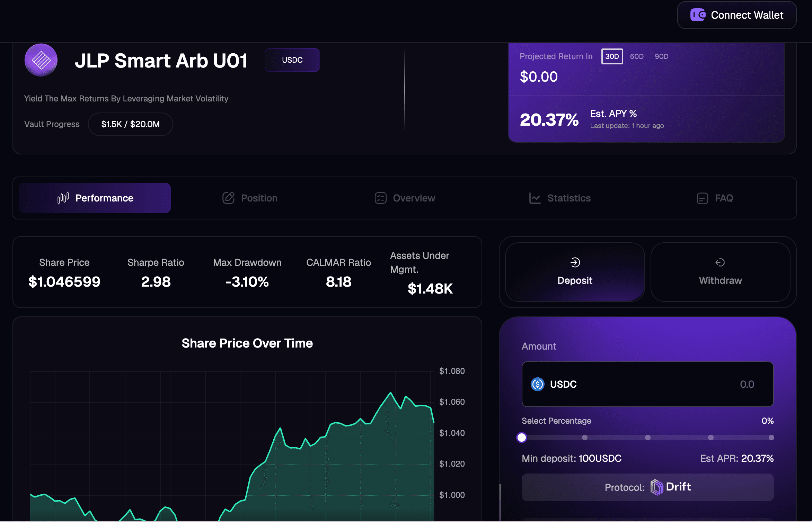
Task: Click the Performance candlestick chart icon
Action: [x=63, y=198]
